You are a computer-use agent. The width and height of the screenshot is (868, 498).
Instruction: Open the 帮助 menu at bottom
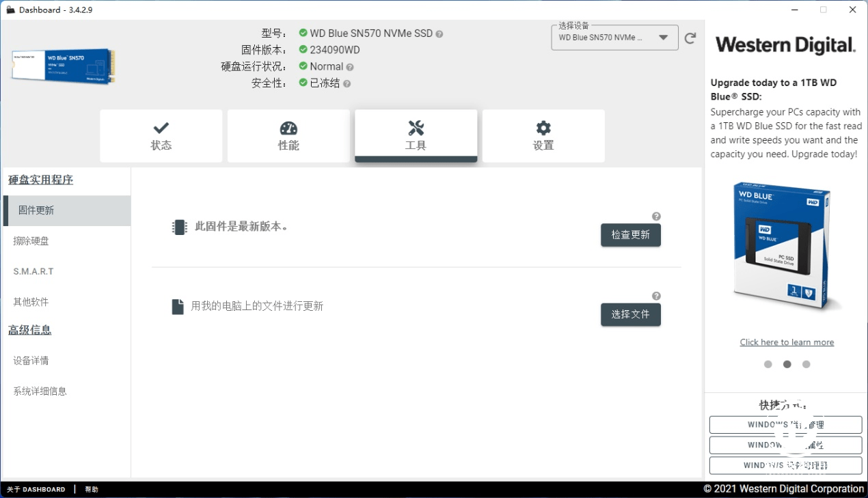coord(91,488)
